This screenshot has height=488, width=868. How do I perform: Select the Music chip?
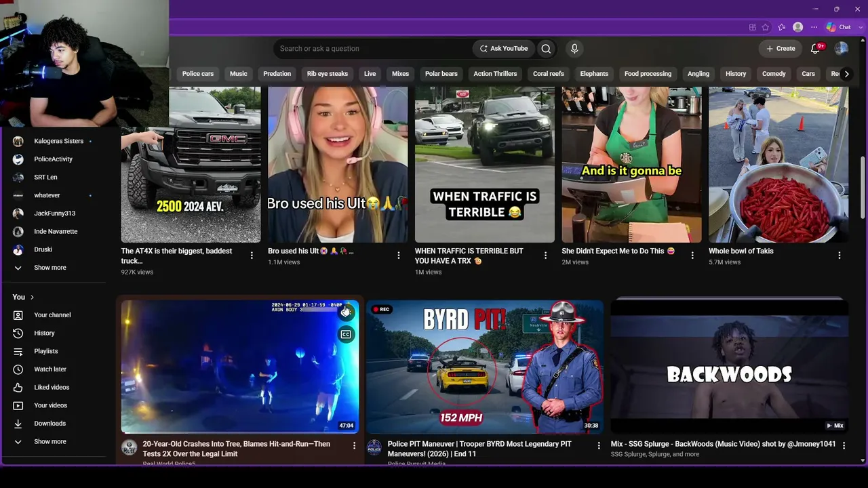pyautogui.click(x=239, y=74)
